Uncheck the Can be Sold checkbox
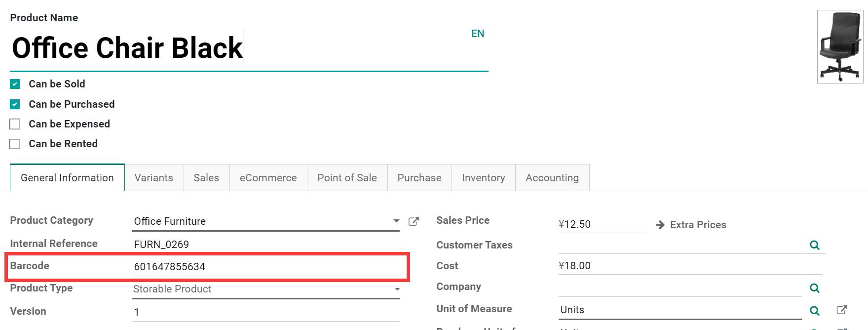The width and height of the screenshot is (868, 330). tap(15, 84)
